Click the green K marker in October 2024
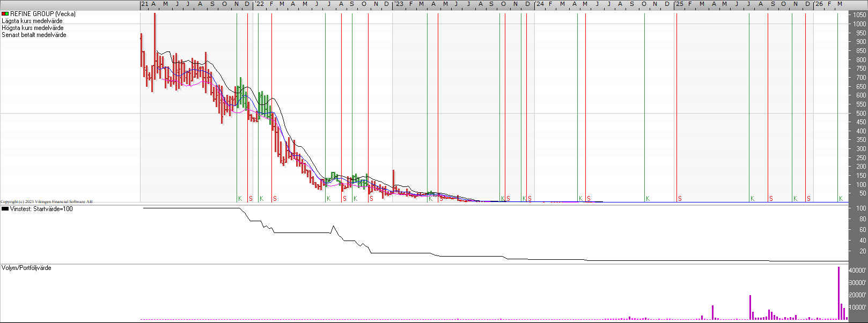 click(x=648, y=199)
